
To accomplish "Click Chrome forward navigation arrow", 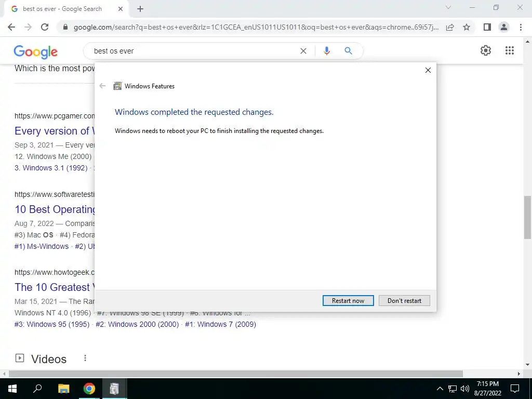I will pos(28,27).
